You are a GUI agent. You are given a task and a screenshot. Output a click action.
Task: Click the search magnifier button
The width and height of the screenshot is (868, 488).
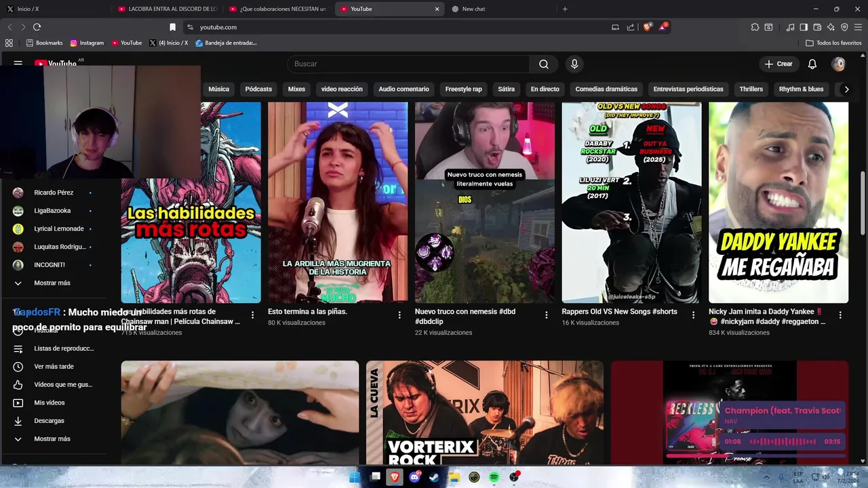tap(544, 64)
